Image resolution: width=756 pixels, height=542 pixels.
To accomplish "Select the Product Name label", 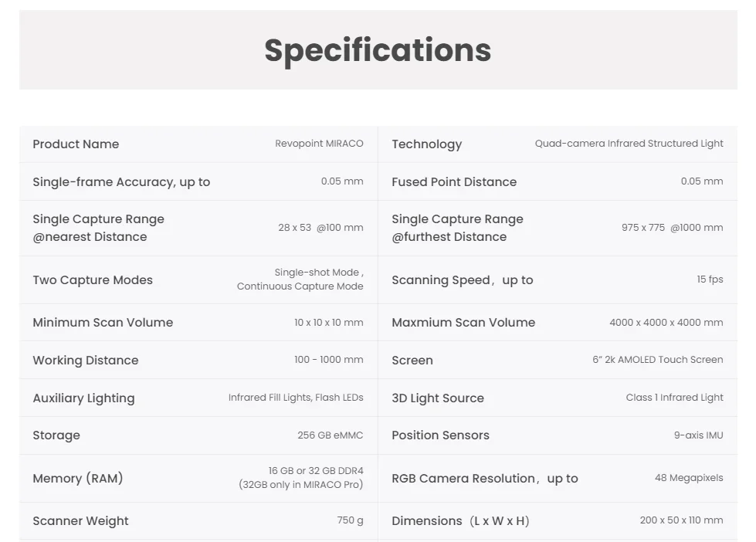I will point(76,144).
